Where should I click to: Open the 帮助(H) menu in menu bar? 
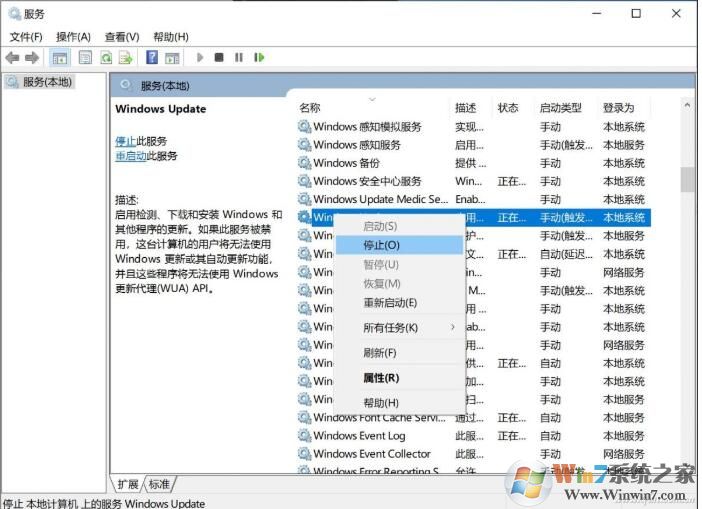click(171, 37)
